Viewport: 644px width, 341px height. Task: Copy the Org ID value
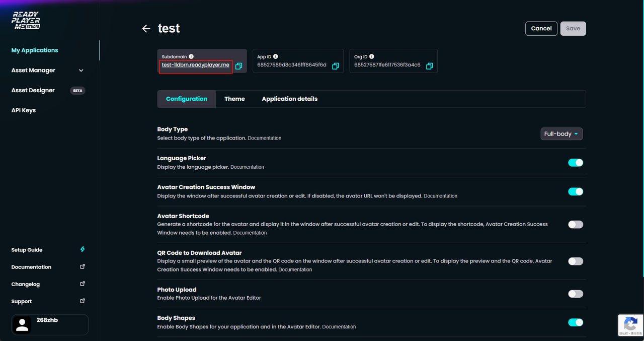click(429, 66)
